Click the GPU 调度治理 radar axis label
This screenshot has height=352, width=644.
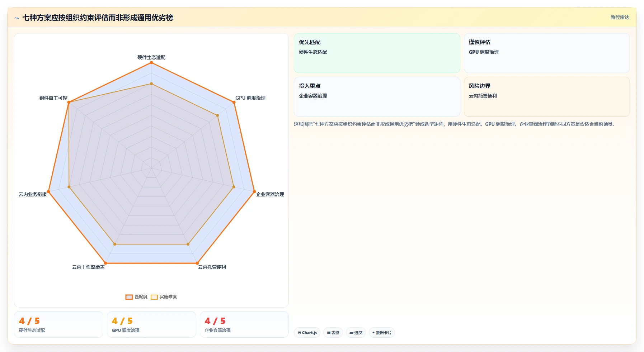pyautogui.click(x=250, y=98)
